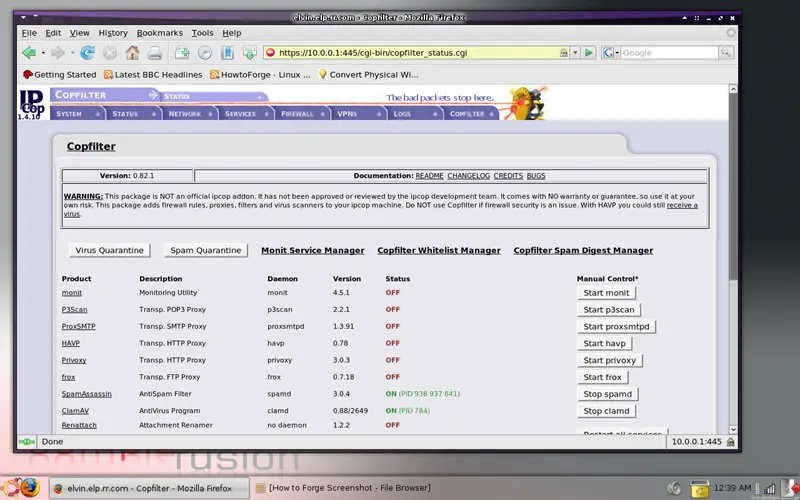Click the Virus Quarantine button
Image resolution: width=800 pixels, height=500 pixels.
pos(110,251)
